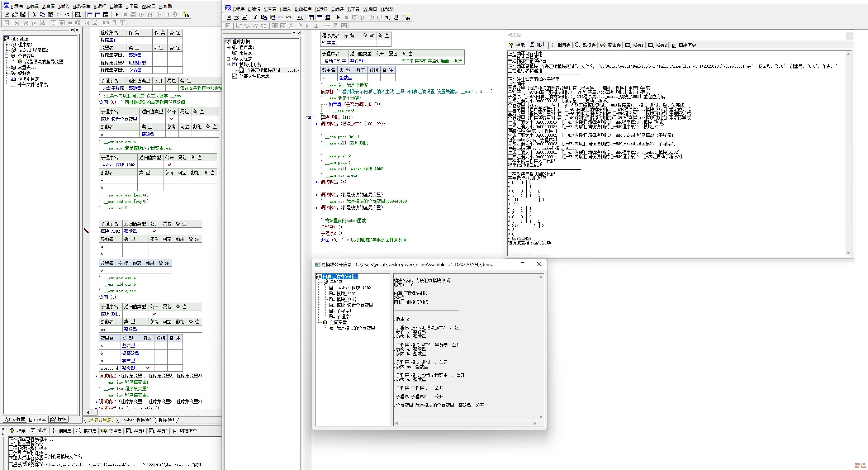Click the Save floppy icon in left window toolbar

pyautogui.click(x=23, y=15)
